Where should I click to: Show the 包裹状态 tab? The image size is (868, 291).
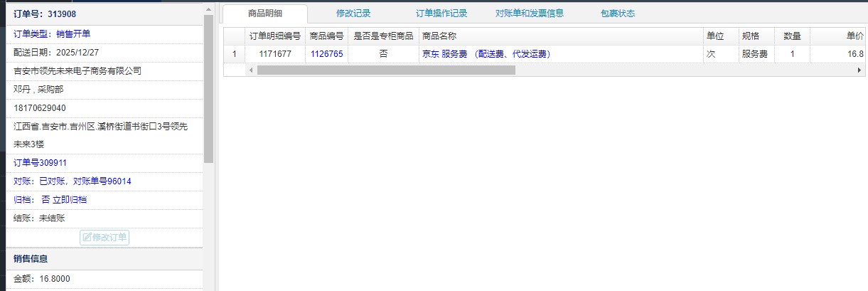[617, 14]
